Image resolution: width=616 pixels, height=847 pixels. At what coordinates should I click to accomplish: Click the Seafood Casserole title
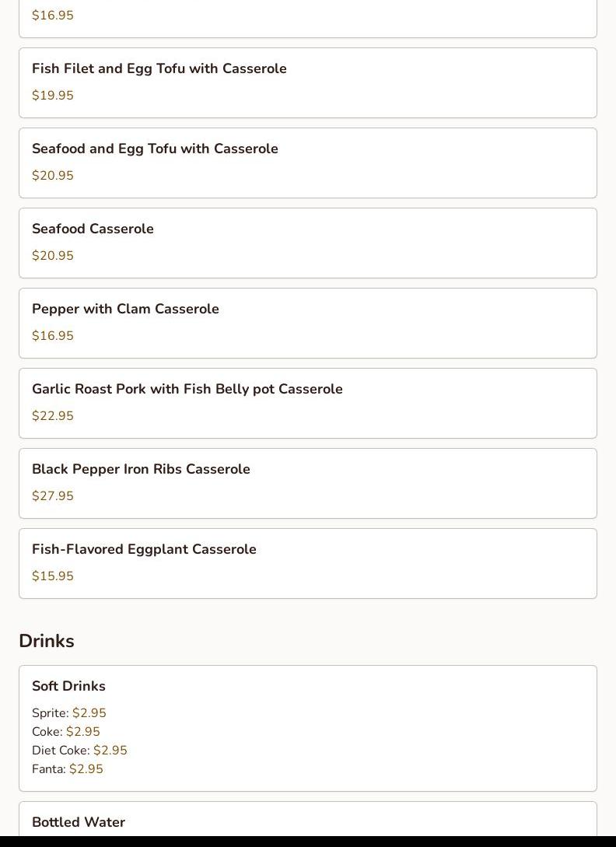(93, 229)
